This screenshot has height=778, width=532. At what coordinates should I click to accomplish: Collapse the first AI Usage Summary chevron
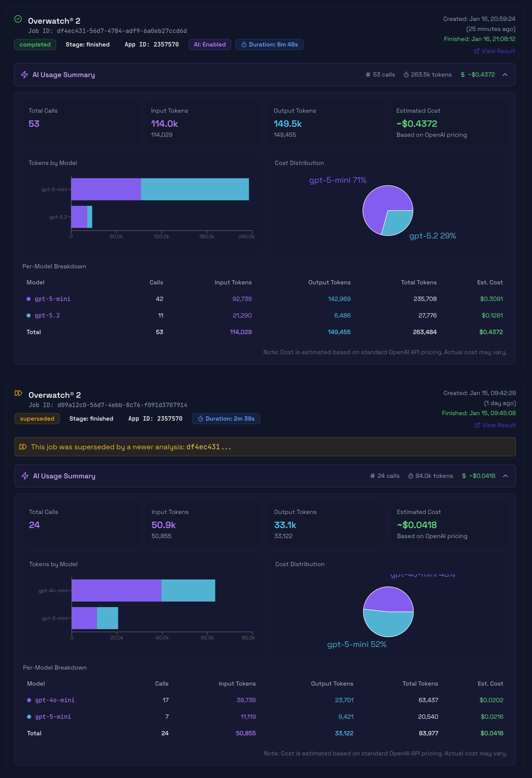(505, 75)
